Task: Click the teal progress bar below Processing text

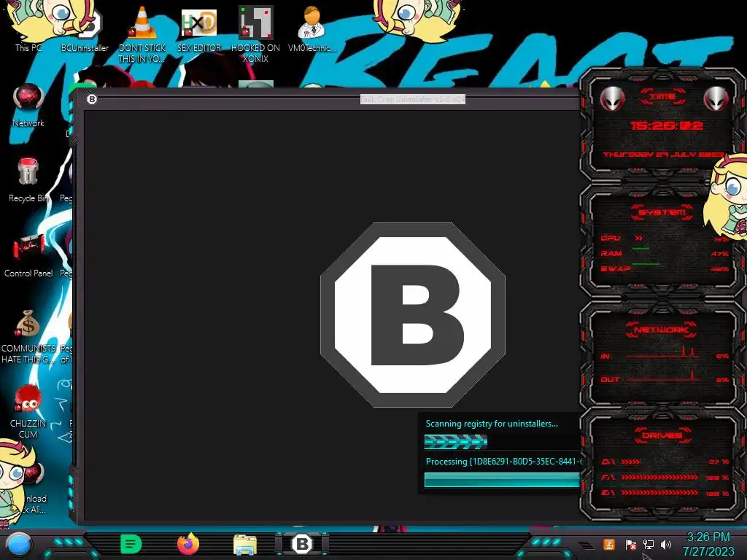Action: pos(503,480)
